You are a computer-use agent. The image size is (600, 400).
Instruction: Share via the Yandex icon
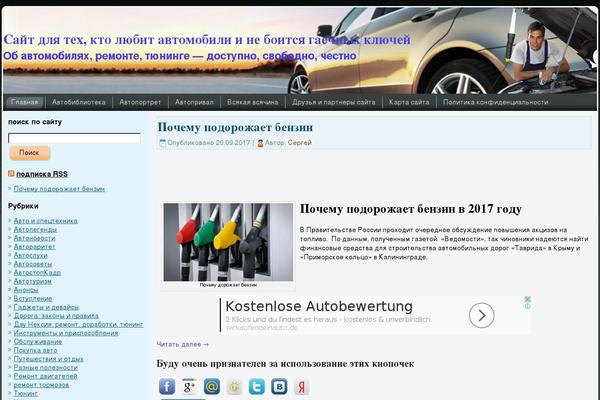302,387
